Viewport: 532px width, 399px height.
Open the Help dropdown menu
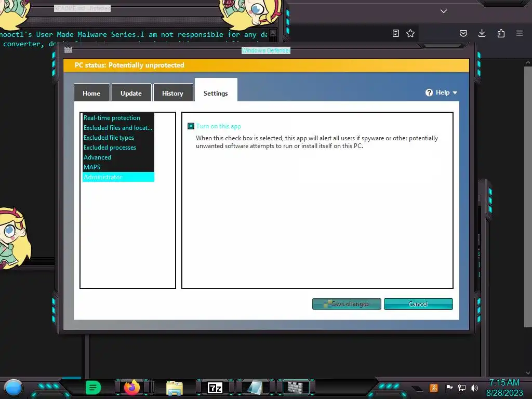(442, 92)
